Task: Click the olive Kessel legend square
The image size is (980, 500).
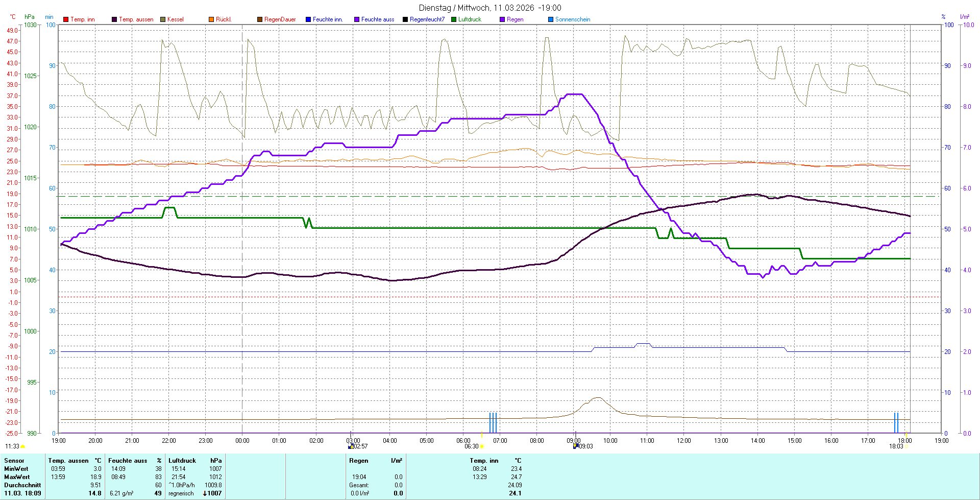Action: coord(163,19)
